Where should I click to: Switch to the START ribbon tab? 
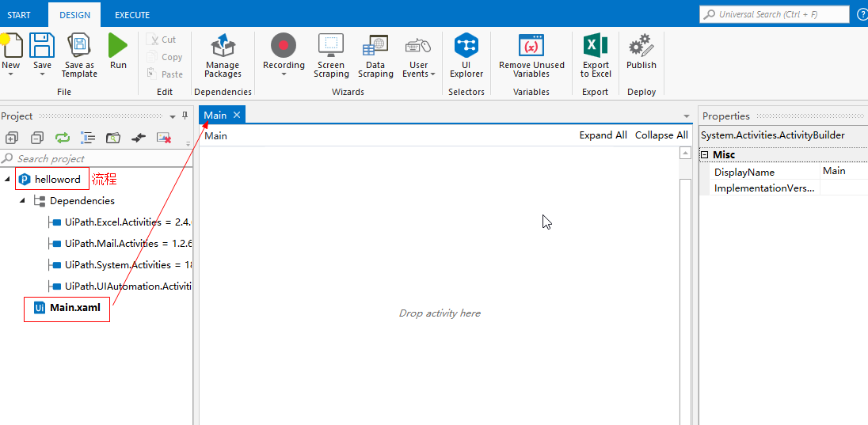click(x=19, y=15)
